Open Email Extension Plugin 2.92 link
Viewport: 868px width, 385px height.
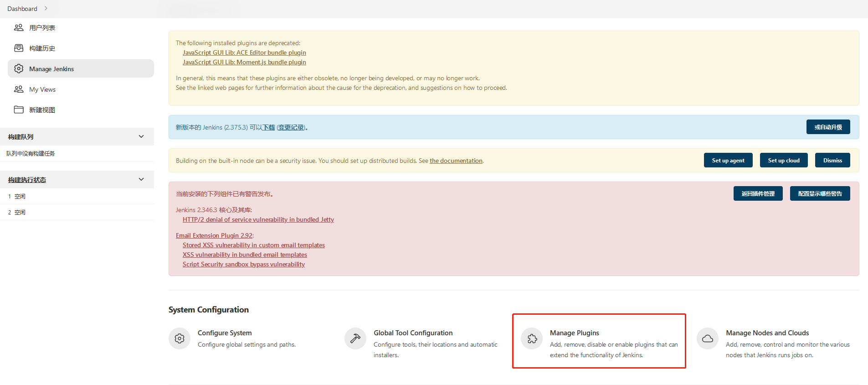click(214, 235)
